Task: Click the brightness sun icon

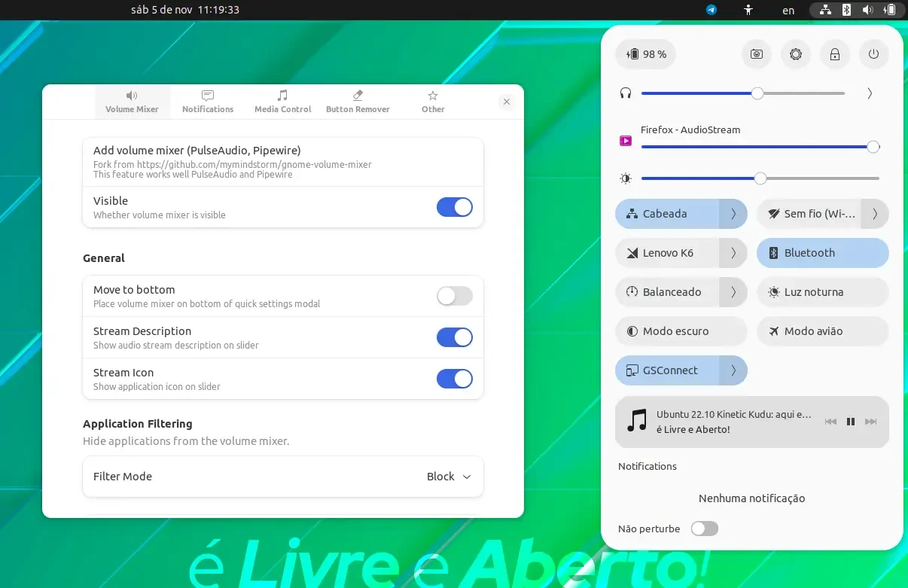Action: pos(625,178)
